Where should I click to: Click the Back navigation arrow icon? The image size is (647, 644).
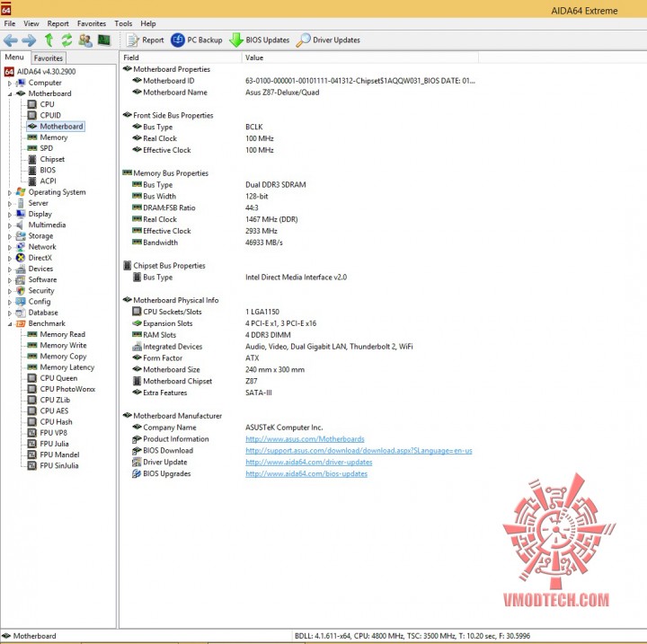tap(10, 40)
